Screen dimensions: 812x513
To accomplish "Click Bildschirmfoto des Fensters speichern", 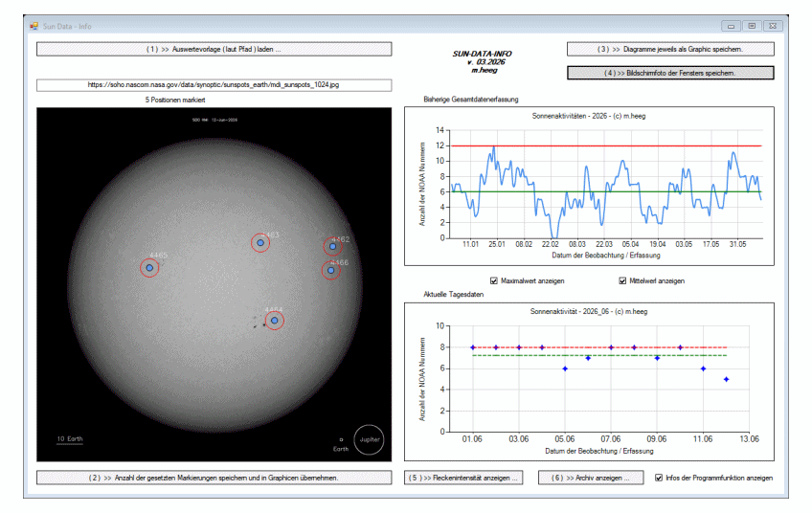I will 670,73.
